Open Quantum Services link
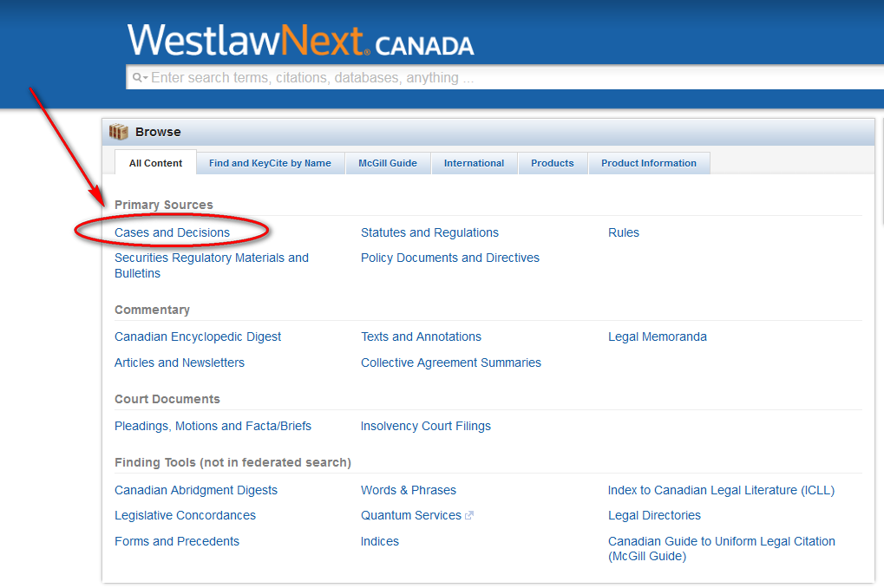Image resolution: width=884 pixels, height=588 pixels. tap(411, 515)
